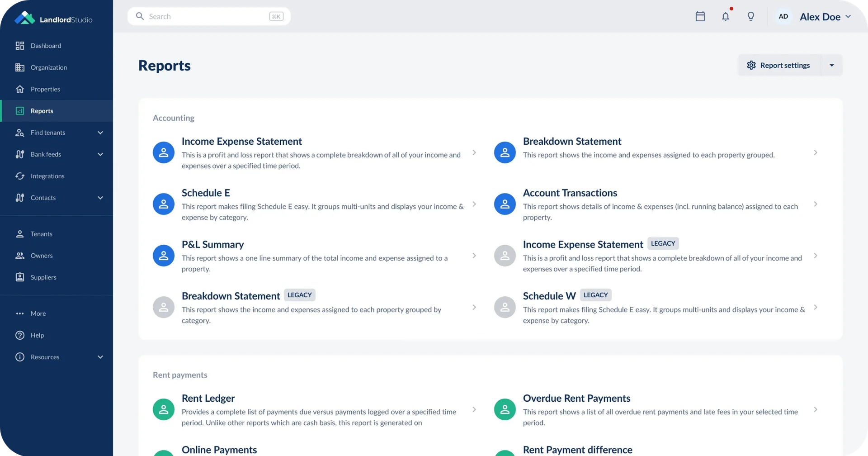Navigate to Properties page
The height and width of the screenshot is (456, 868).
(x=57, y=89)
